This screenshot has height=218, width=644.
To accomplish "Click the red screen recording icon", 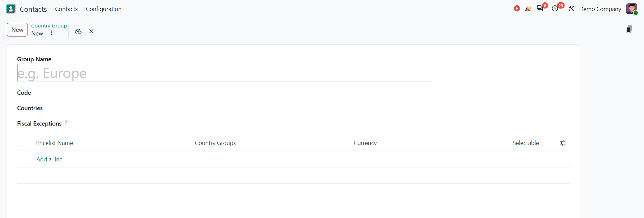I will click(x=517, y=9).
